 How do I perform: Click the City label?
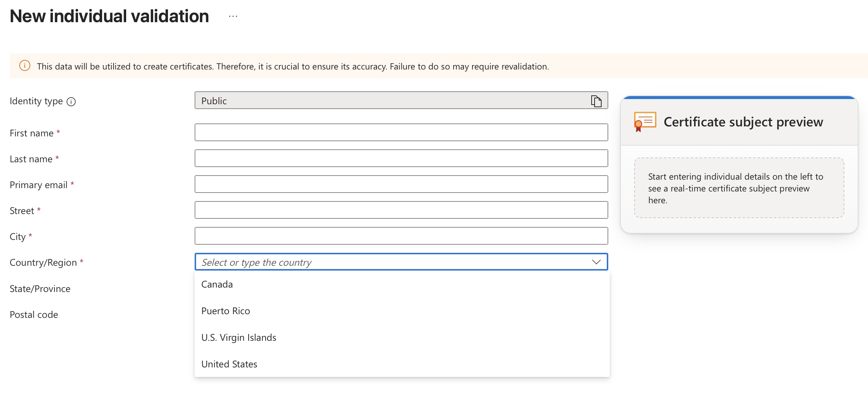pos(18,237)
